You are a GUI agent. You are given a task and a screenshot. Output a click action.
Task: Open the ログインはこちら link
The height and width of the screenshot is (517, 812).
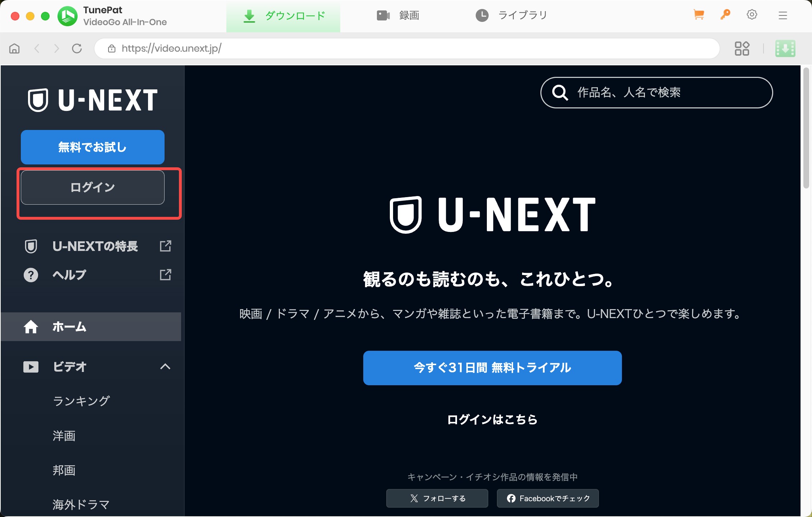point(493,419)
